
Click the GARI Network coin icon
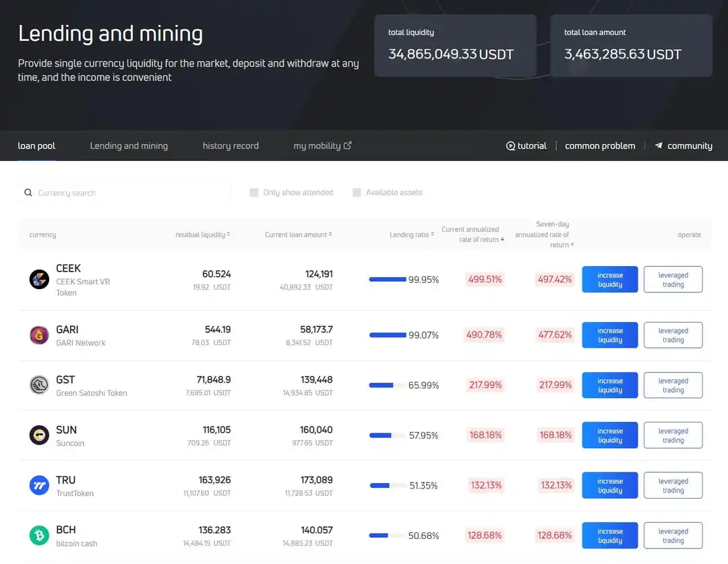(x=39, y=335)
